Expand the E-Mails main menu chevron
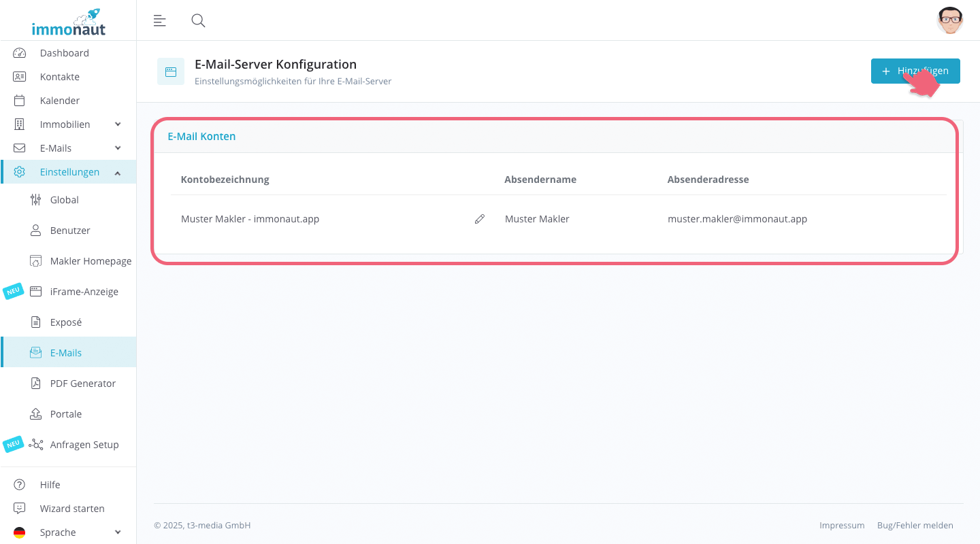The height and width of the screenshot is (544, 980). 118,148
